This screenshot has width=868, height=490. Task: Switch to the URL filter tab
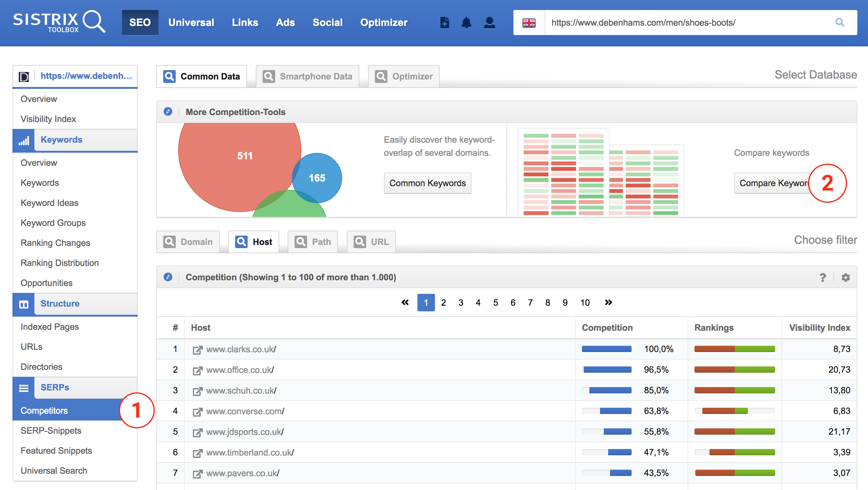pos(371,242)
